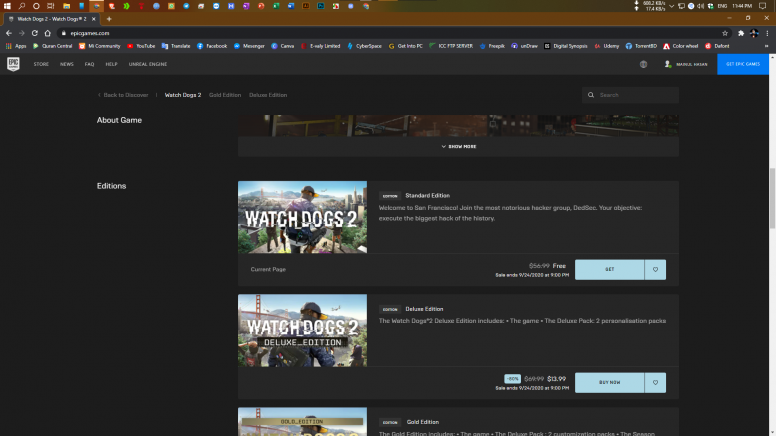The height and width of the screenshot is (436, 776).
Task: Open the Canva bookmark
Action: point(283,46)
